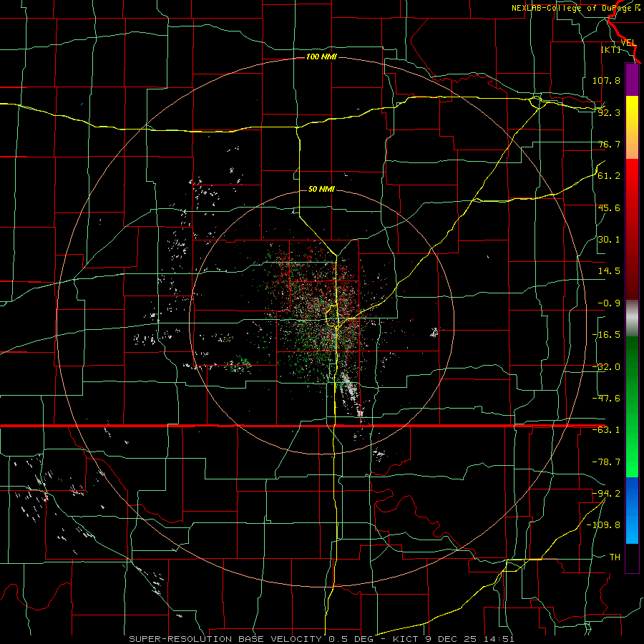
Task: Pick the blue segment of the color bar
Action: [x=632, y=510]
